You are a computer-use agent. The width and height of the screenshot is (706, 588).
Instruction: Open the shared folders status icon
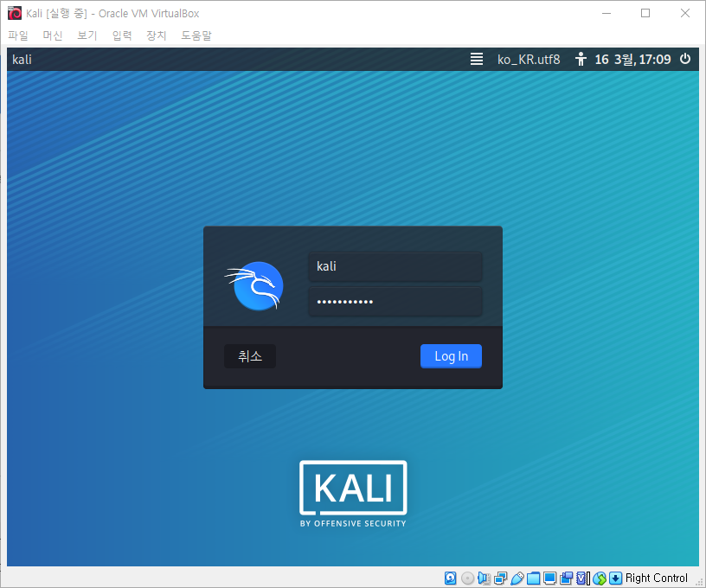[533, 578]
